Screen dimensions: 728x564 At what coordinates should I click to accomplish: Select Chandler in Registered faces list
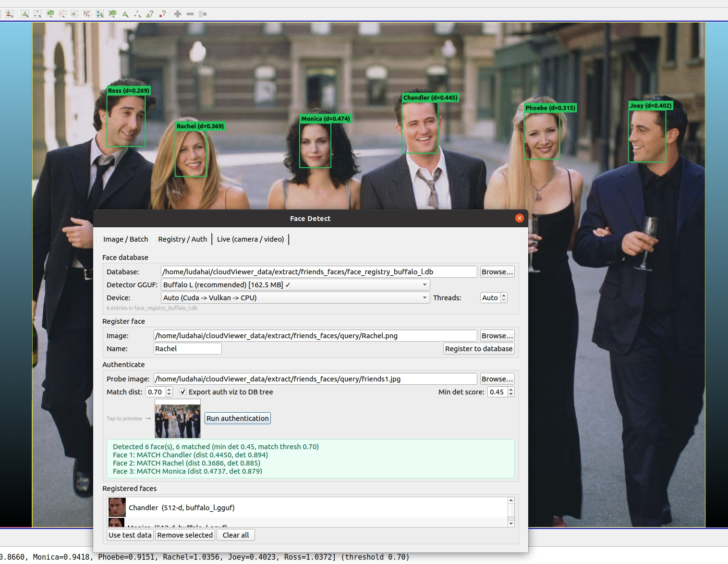(307, 508)
